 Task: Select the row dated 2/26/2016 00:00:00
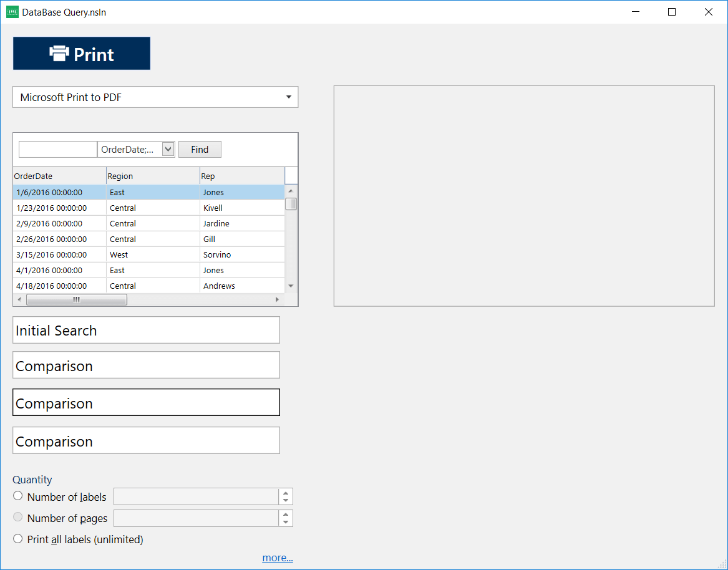(x=148, y=239)
